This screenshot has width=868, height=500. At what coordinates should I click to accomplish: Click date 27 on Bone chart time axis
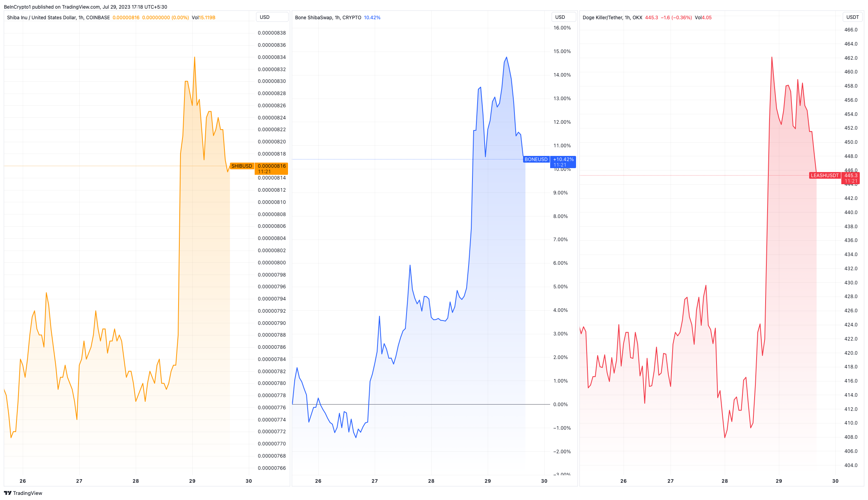(x=375, y=481)
